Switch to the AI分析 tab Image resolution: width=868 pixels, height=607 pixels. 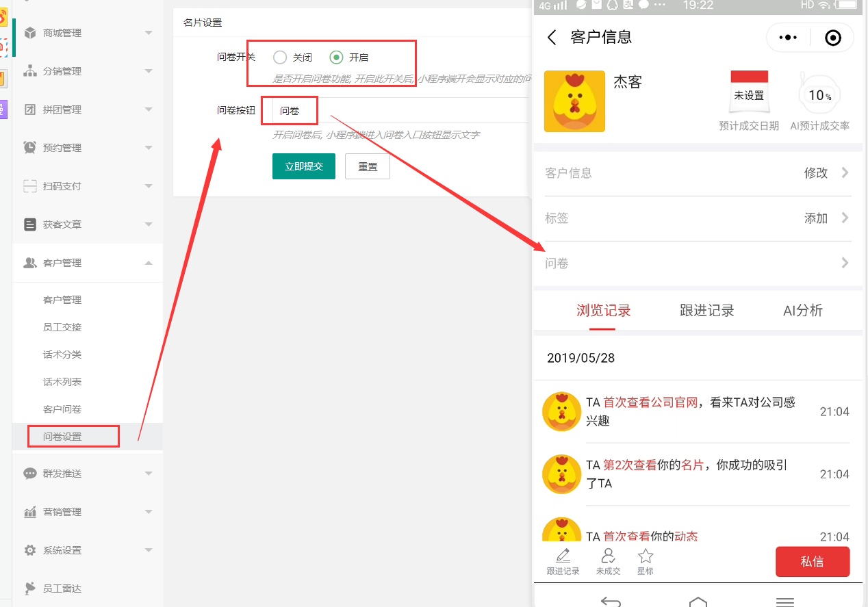(x=802, y=311)
